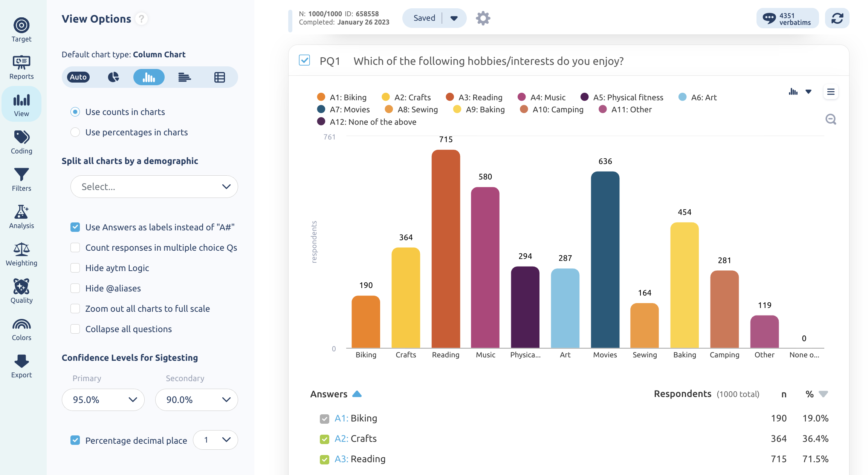Enable Count responses in multiple choice Qs

(x=75, y=248)
